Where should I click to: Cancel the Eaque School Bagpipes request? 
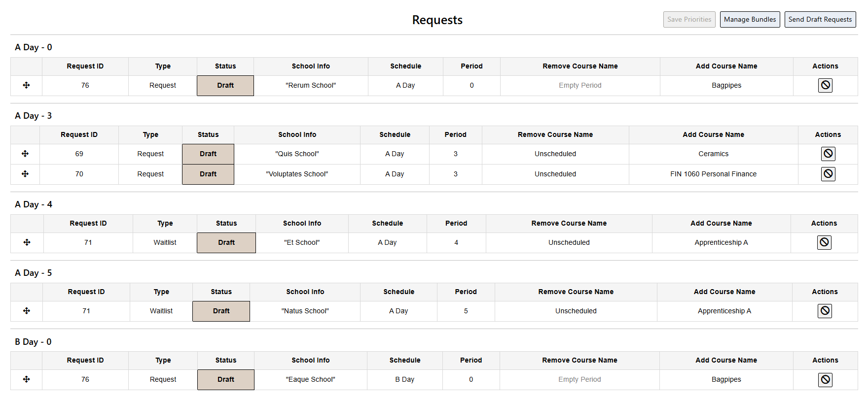(825, 379)
